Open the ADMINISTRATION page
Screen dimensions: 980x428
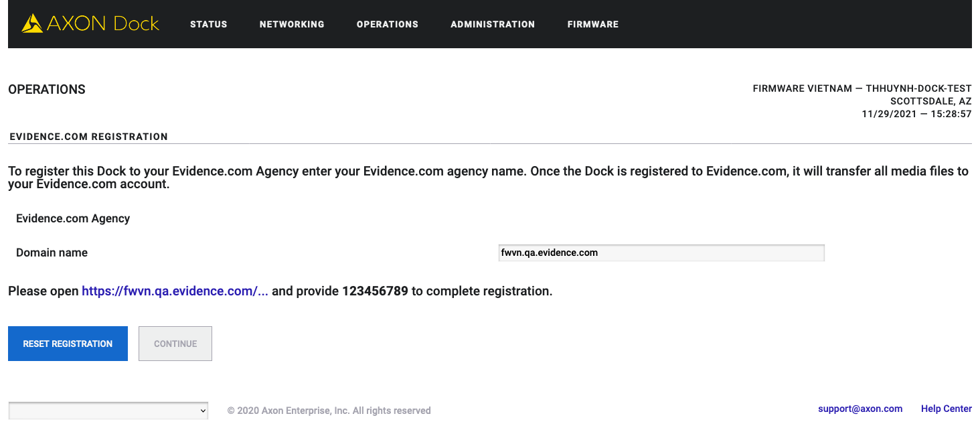492,24
